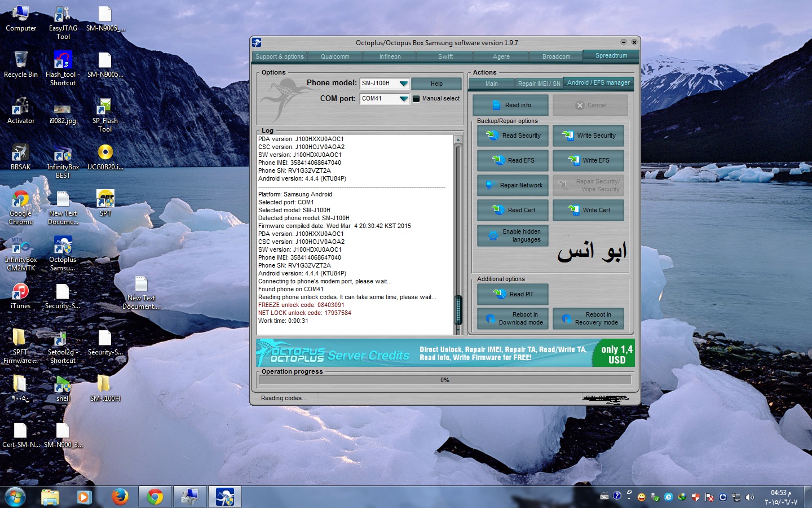Click the Write Security button

tap(588, 135)
